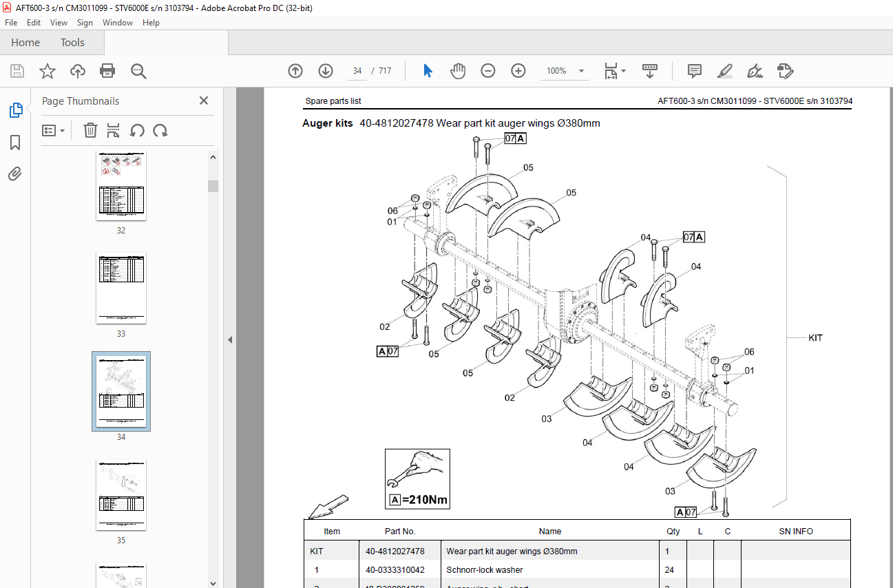Activate the Hand pan tool

click(x=458, y=71)
